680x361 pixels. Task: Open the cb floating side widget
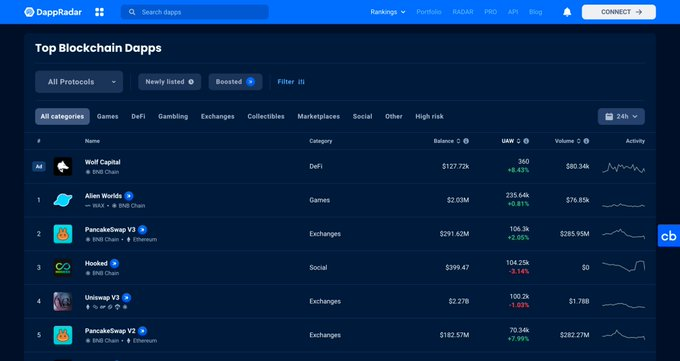tap(669, 236)
